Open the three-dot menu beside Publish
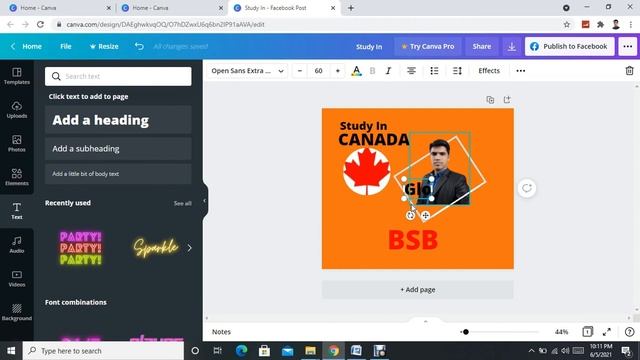Screen dimensions: 640x360 click(628, 47)
